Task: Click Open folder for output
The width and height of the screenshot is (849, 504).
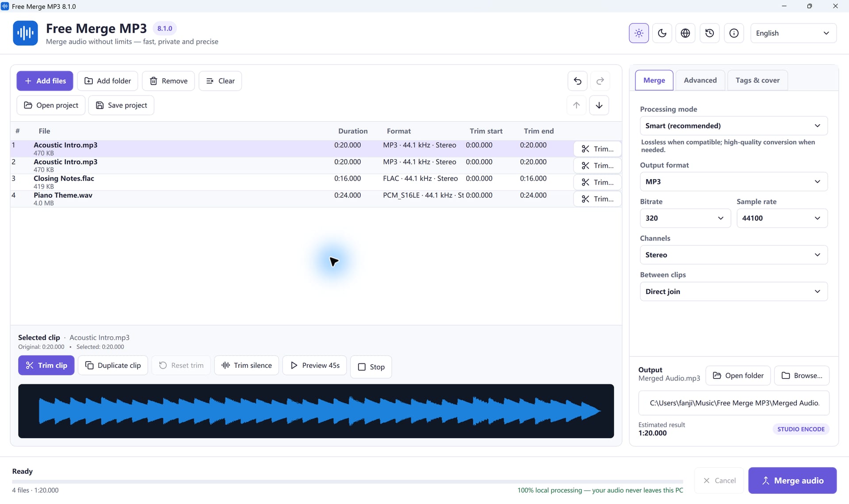Action: click(x=738, y=376)
